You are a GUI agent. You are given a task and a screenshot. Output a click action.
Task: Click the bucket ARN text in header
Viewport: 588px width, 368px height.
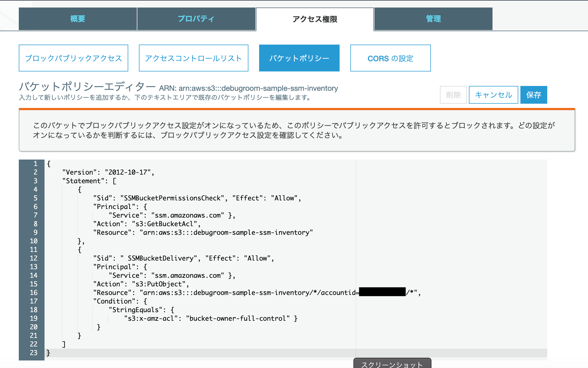(x=248, y=88)
